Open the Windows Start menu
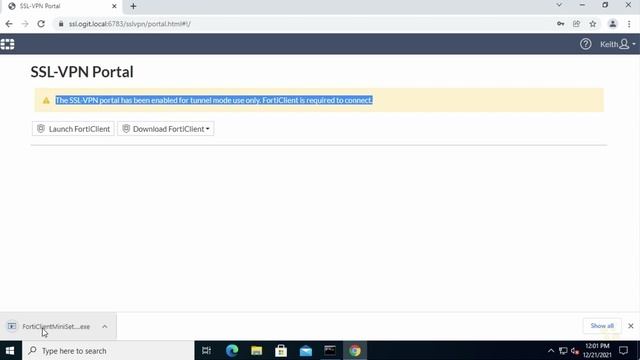Viewport: 640px width, 360px height. click(10, 351)
